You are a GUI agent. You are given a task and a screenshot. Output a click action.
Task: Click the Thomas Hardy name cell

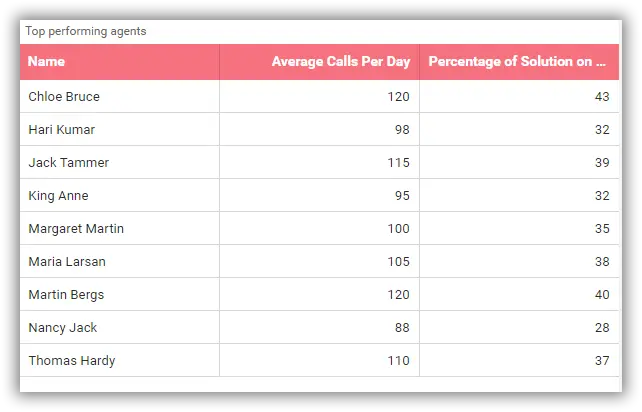(71, 361)
